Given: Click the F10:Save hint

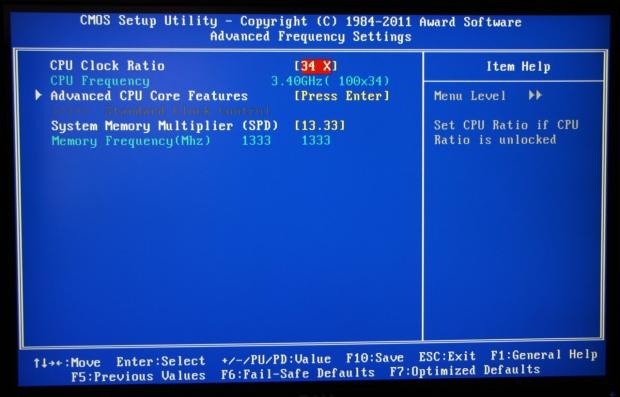Looking at the screenshot, I should [375, 358].
